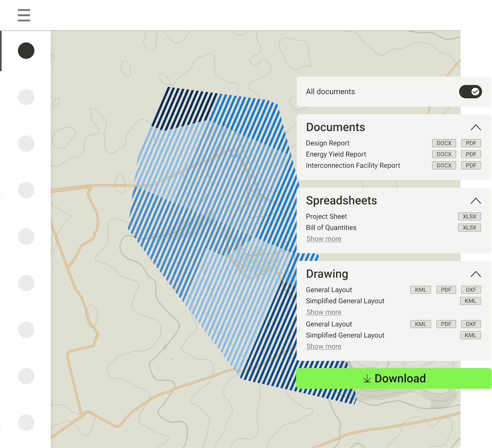Collapse the Documents section
492x448 pixels.
tap(475, 127)
